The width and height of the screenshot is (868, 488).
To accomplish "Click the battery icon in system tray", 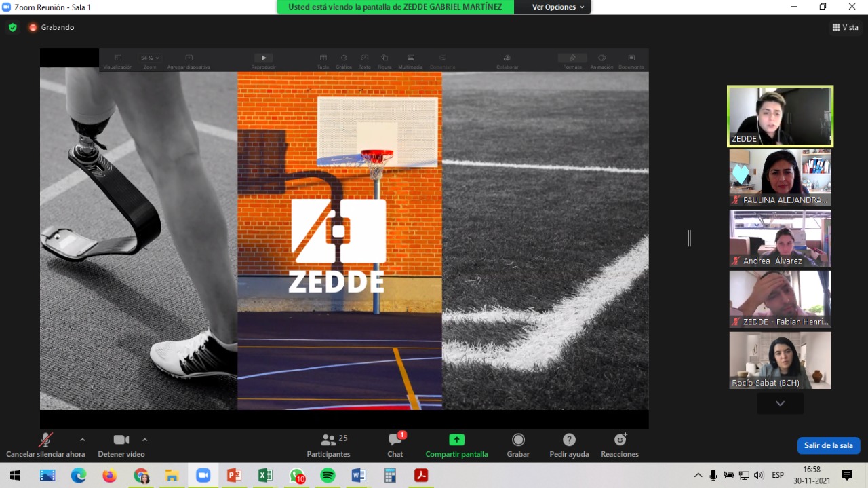I will click(x=729, y=475).
